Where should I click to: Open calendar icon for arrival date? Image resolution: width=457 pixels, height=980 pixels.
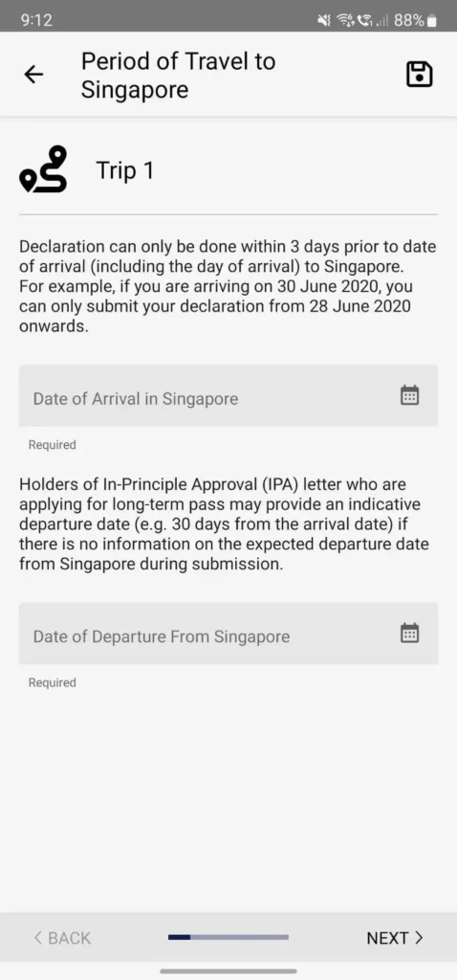(409, 395)
